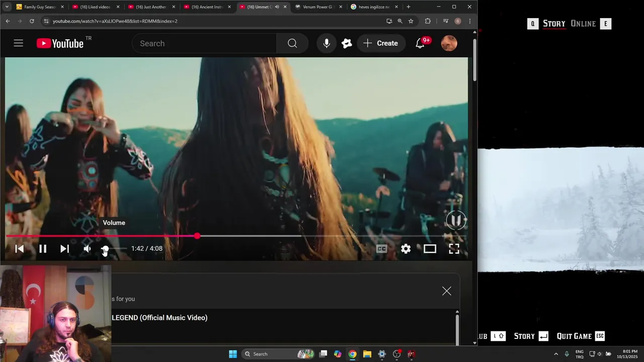Click the red video progress scrubber
Screen dimensions: 644x362
coord(197,236)
